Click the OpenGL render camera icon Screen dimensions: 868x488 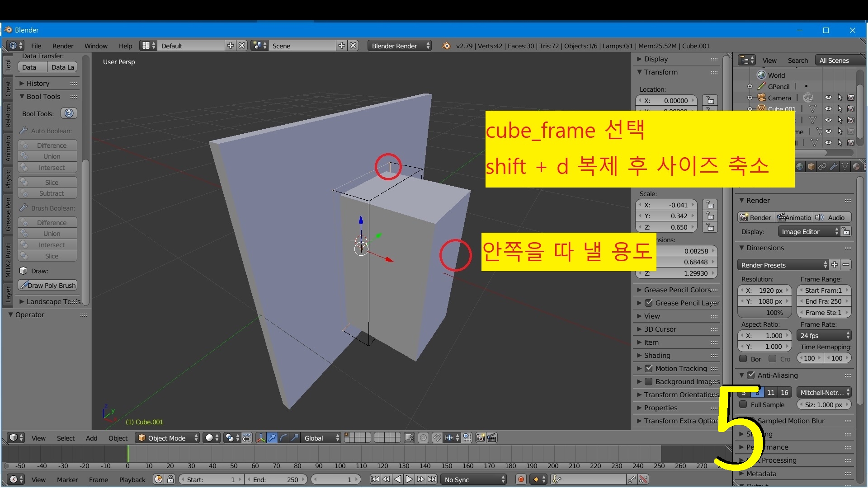481,438
